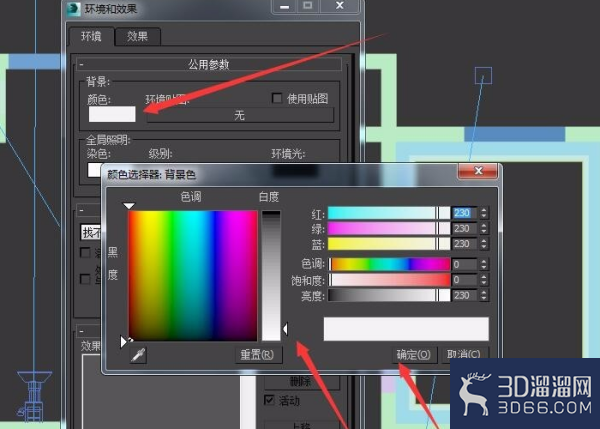Viewport: 600px width, 429px height.
Task: Select the small square helper in viewport
Action: [483, 75]
